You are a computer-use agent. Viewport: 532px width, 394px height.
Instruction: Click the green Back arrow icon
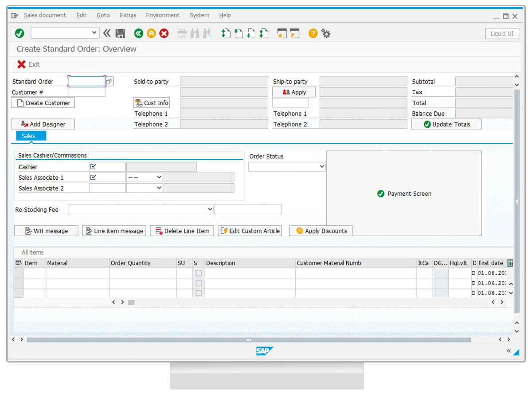(139, 33)
